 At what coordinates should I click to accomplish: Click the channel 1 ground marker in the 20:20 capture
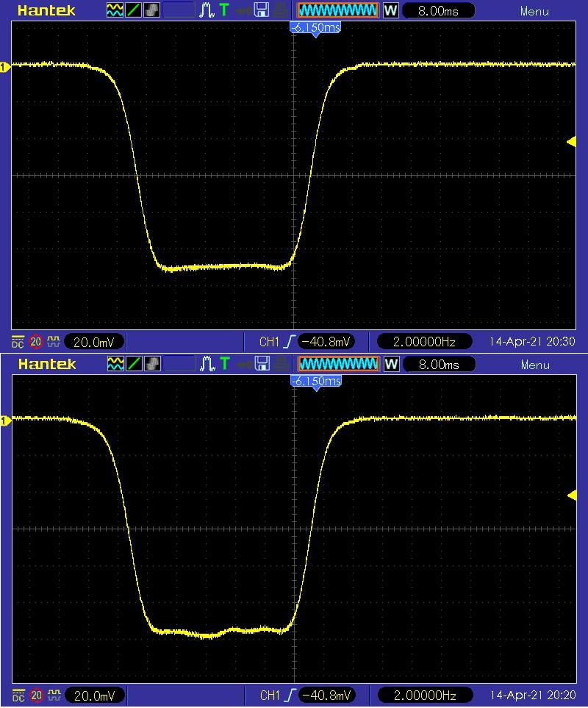(4, 421)
